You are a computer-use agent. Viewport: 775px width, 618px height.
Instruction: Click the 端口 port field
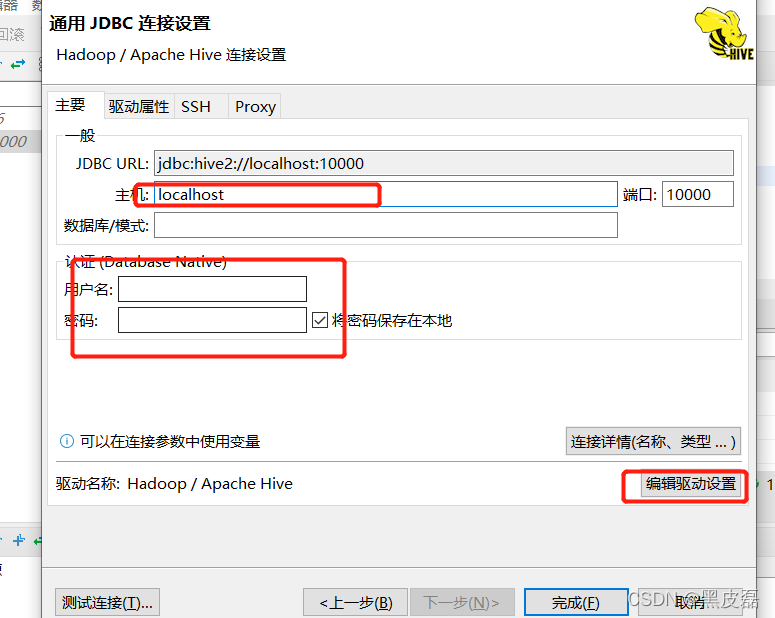point(697,194)
